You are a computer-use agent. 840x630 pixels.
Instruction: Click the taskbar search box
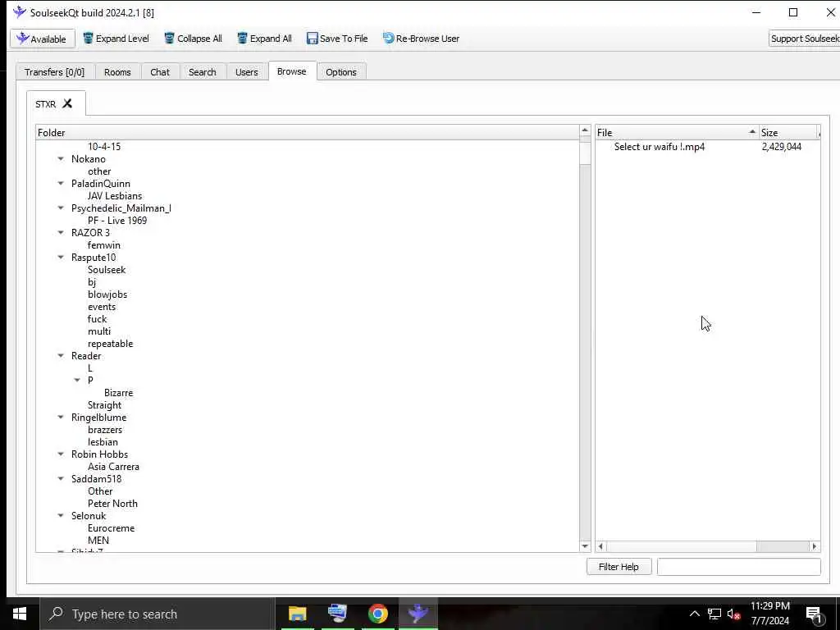point(157,614)
